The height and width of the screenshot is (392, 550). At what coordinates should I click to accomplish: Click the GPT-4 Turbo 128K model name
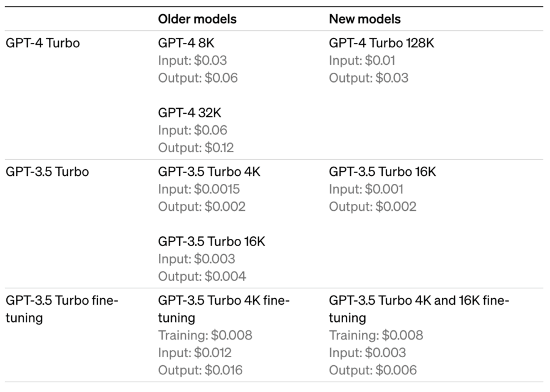[381, 43]
